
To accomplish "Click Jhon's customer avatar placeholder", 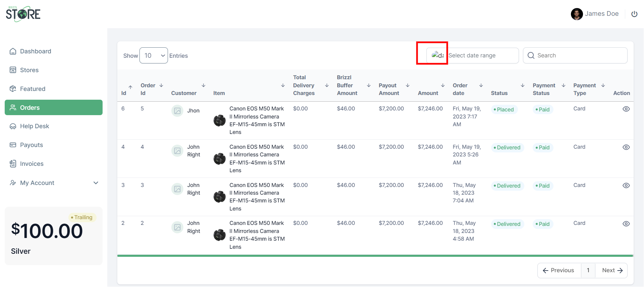I will (x=177, y=111).
